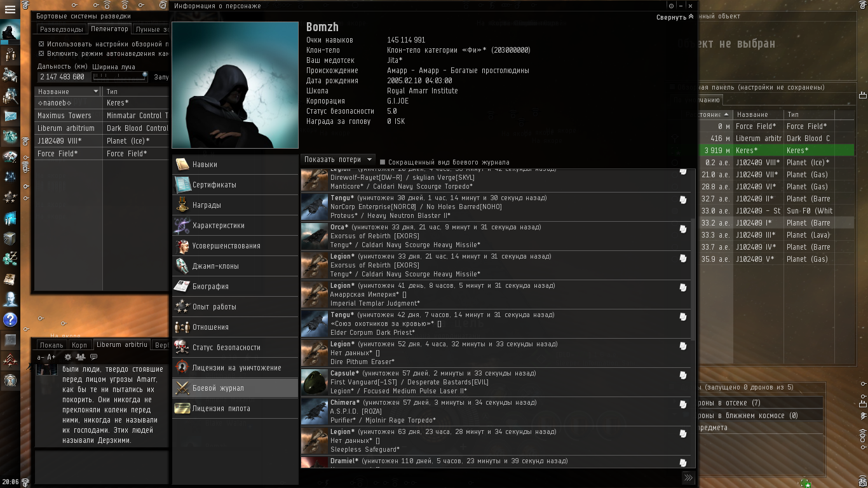This screenshot has height=488, width=868.
Task: Select the Биография entry
Action: click(x=235, y=287)
